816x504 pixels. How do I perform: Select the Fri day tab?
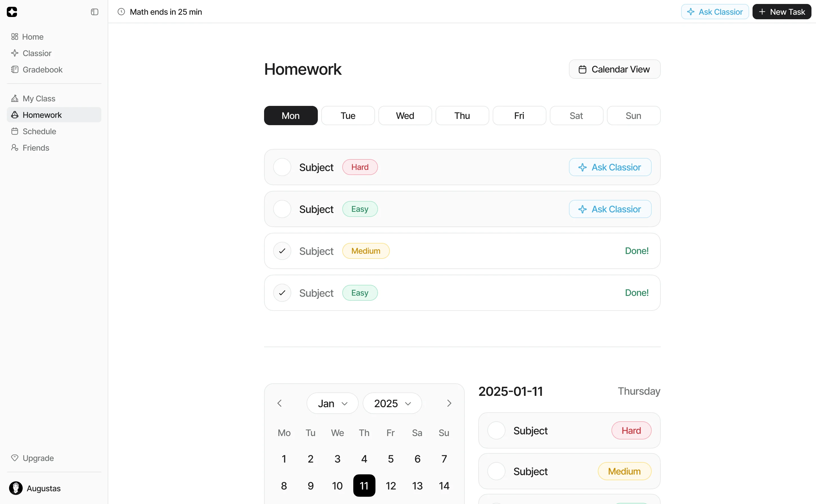519,116
